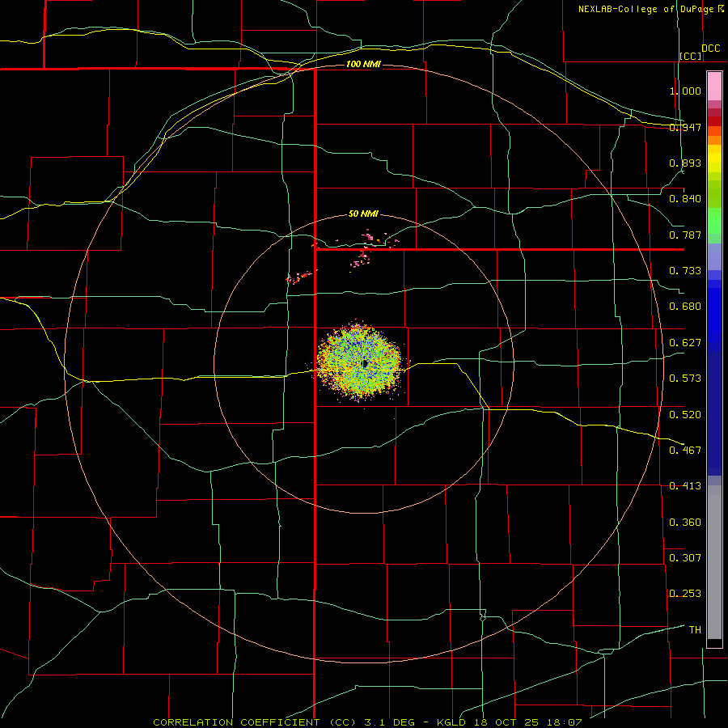Image resolution: width=728 pixels, height=728 pixels.
Task: Click the radar site center in the echo cluster
Action: (365, 363)
